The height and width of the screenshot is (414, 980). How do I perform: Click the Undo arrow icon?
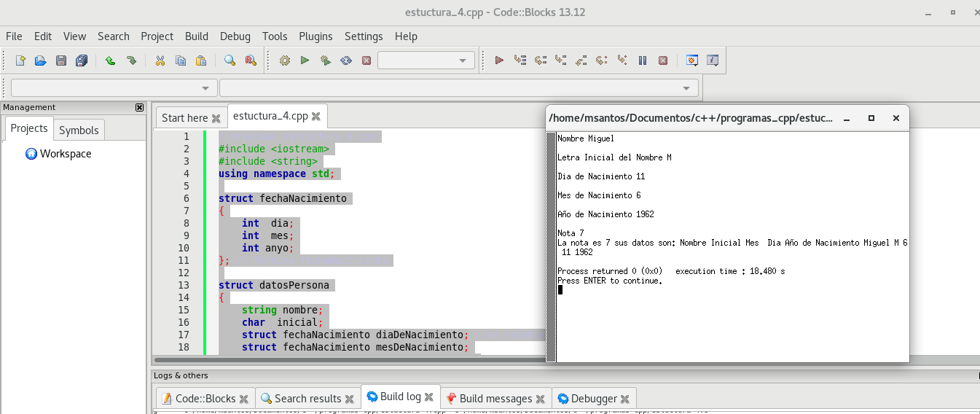pyautogui.click(x=110, y=60)
